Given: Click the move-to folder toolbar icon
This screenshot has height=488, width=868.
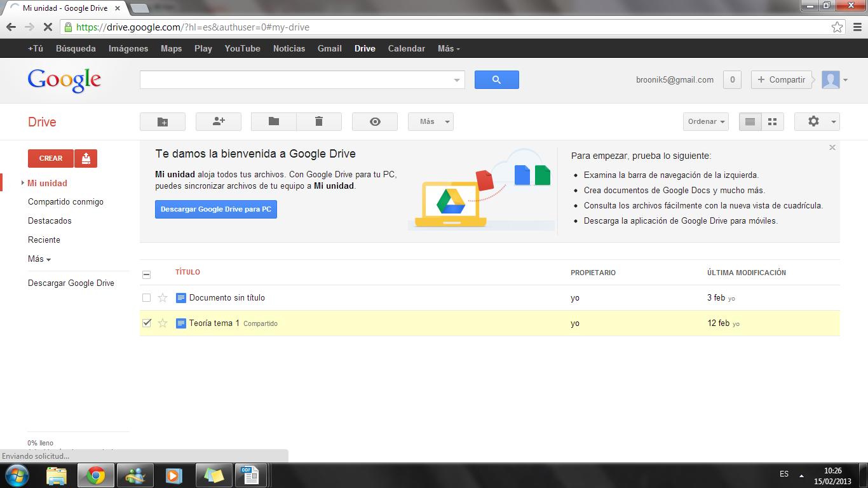Looking at the screenshot, I should pyautogui.click(x=274, y=121).
